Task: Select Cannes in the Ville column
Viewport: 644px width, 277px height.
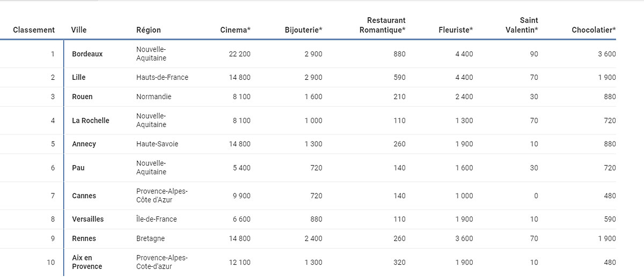Action: 84,196
